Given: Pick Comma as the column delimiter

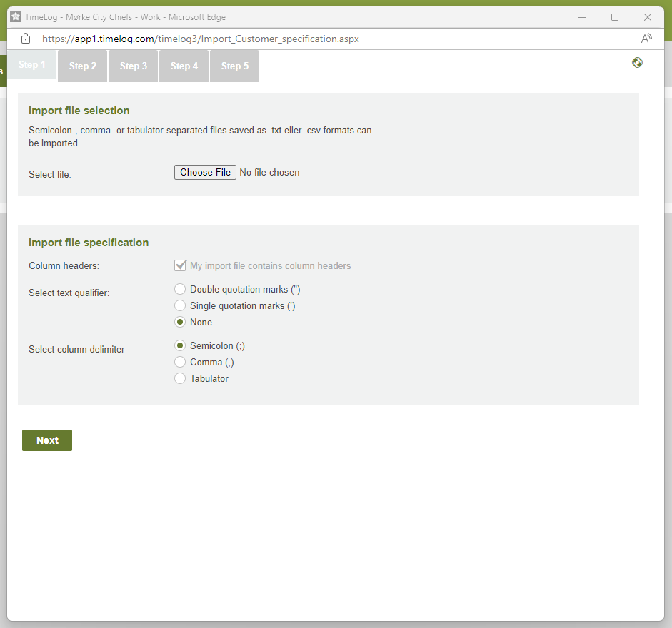Looking at the screenshot, I should click(180, 363).
